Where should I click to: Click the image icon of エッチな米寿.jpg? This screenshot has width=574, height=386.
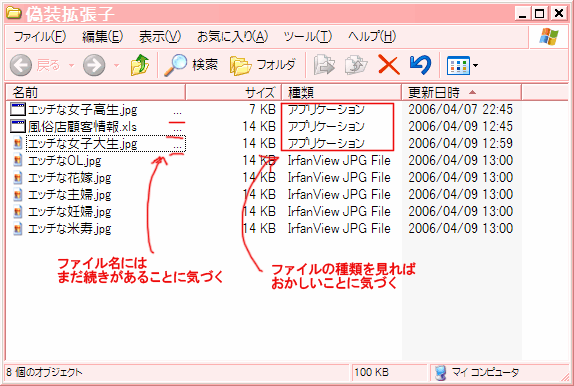[18, 229]
